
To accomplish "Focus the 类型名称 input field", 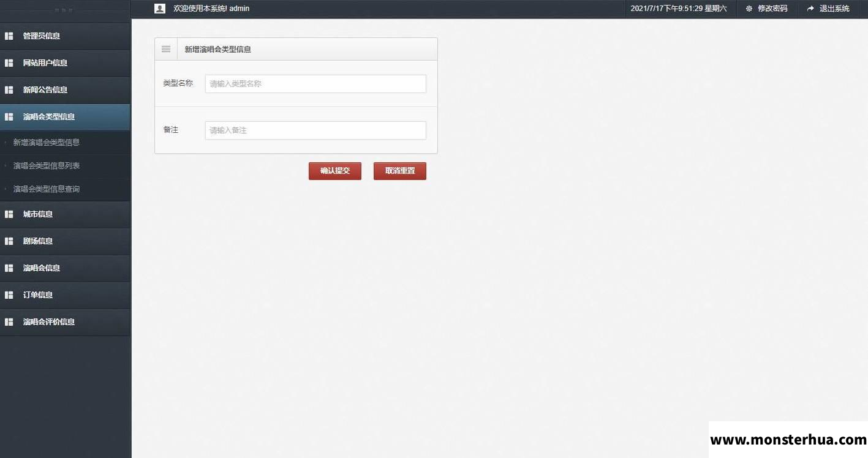I will tap(315, 84).
